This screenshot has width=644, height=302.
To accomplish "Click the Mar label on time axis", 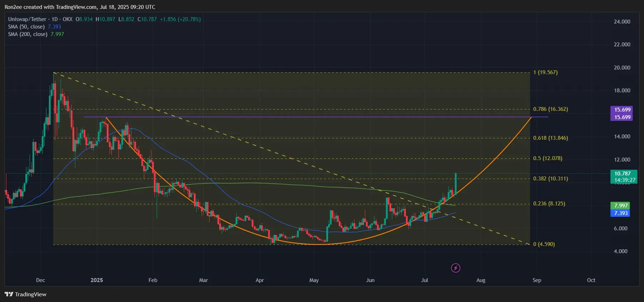I will (x=203, y=280).
